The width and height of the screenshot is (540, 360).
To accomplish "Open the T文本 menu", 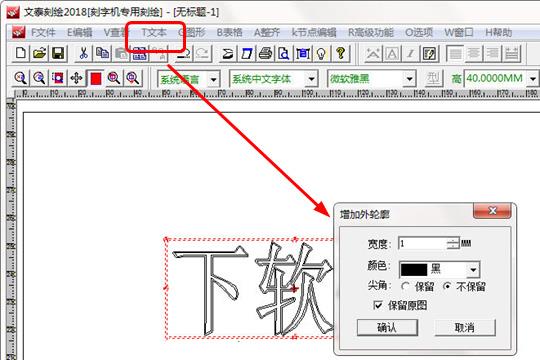I will [154, 33].
